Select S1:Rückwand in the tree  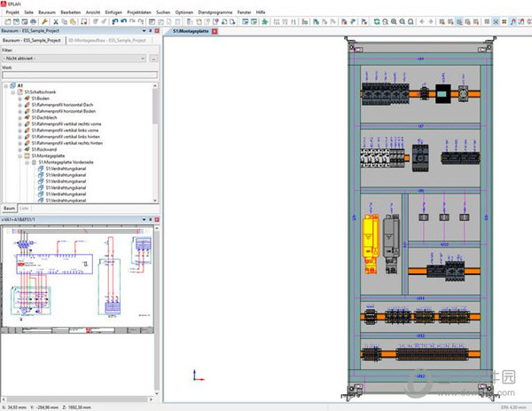tap(43, 149)
